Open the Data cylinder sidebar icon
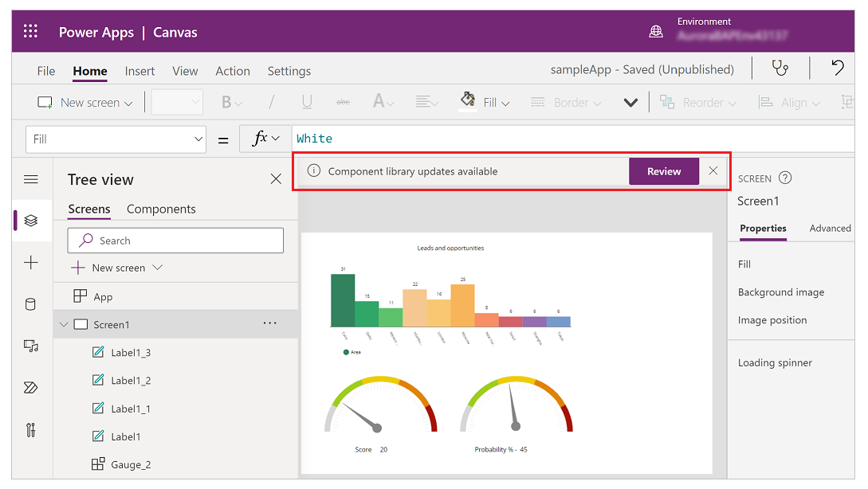This screenshot has width=868, height=489. [x=31, y=304]
